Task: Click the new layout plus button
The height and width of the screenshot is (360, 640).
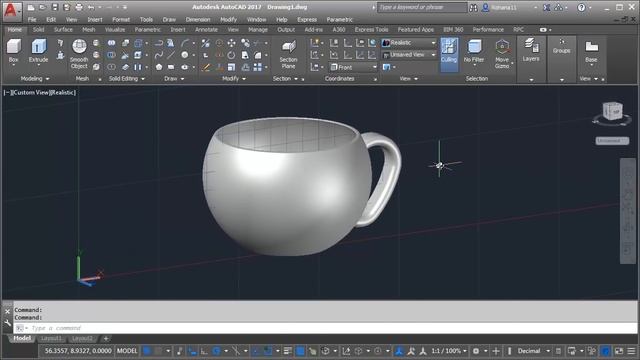Action: (x=106, y=338)
